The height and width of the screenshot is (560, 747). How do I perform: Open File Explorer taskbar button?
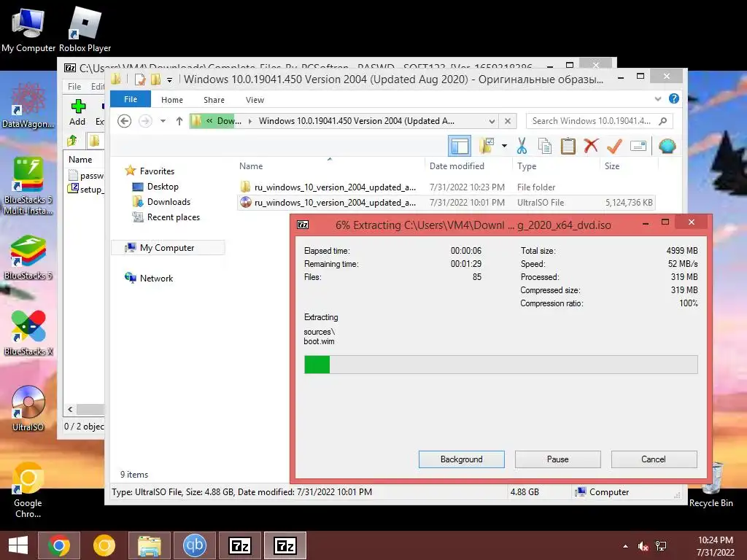click(149, 545)
